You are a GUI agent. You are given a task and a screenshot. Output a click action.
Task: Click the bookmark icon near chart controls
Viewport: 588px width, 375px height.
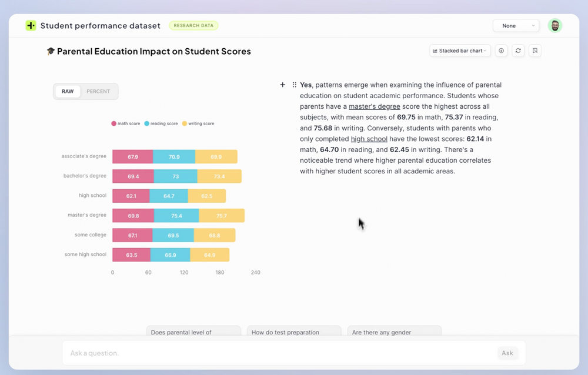pos(534,51)
